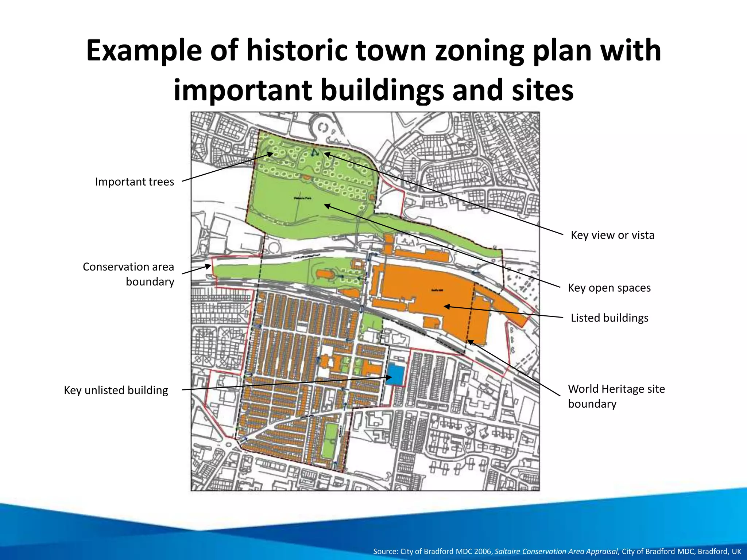The image size is (747, 560).
Task: Click the source citation at bottom
Action: point(557,551)
